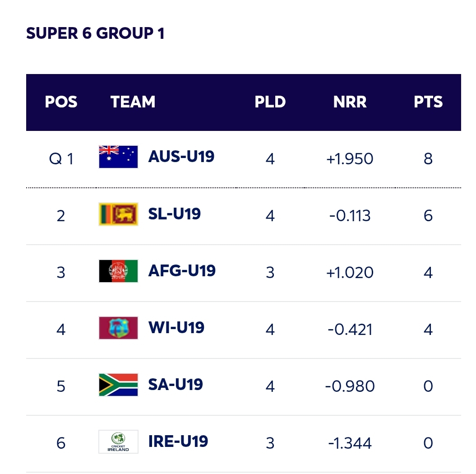Click the Super 6 Group 1 heading
The height and width of the screenshot is (474, 476).
point(95,33)
